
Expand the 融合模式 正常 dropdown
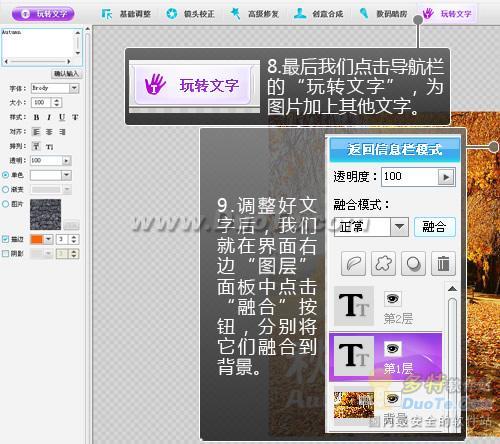tap(399, 227)
